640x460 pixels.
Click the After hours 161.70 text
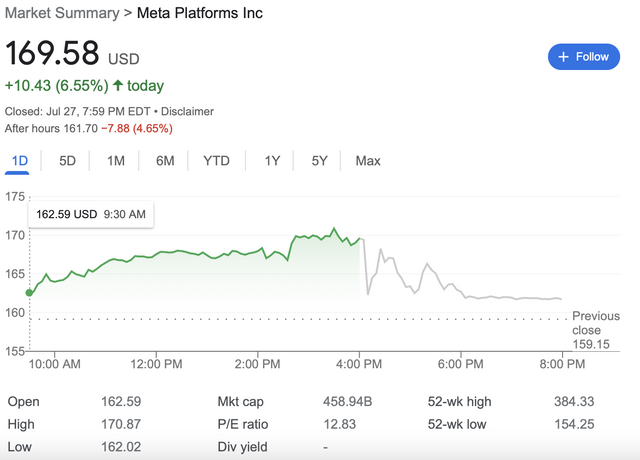click(51, 129)
